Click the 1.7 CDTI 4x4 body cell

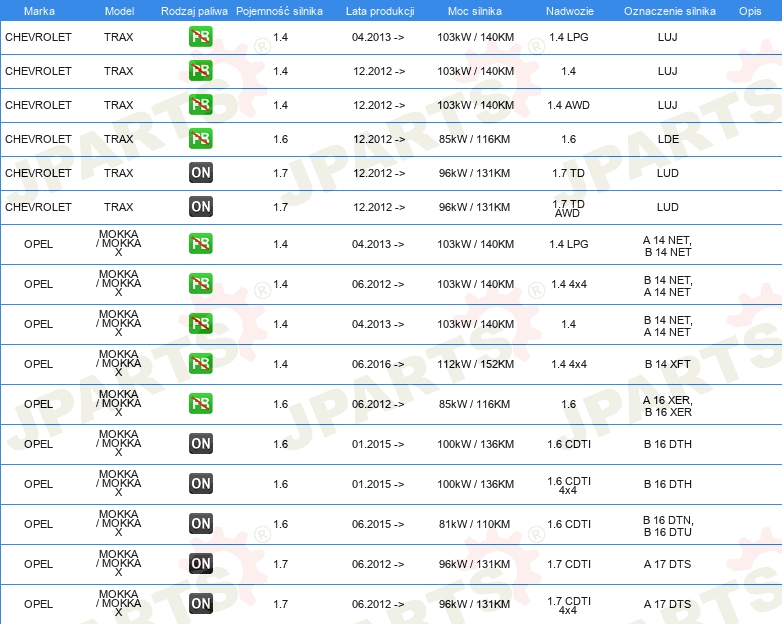(x=569, y=605)
